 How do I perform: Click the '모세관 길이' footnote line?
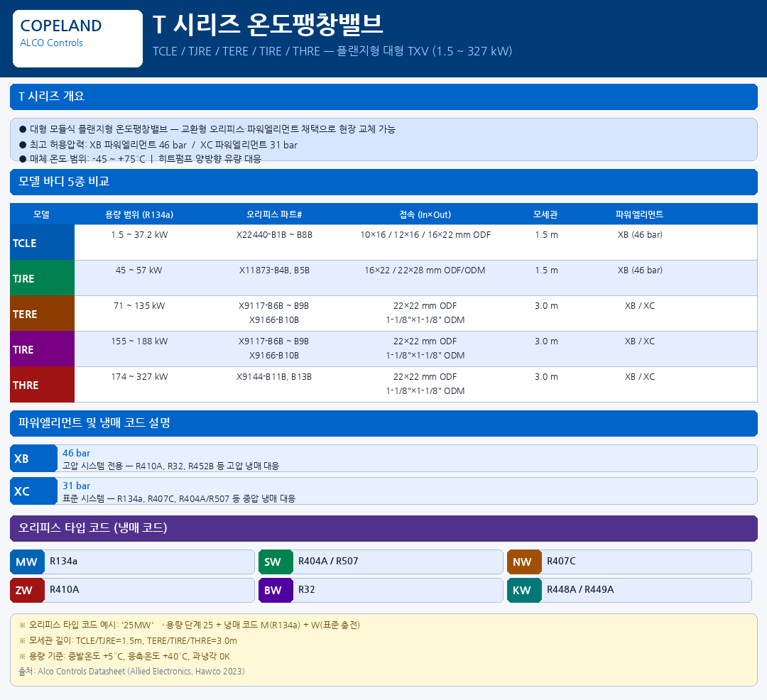(128, 641)
